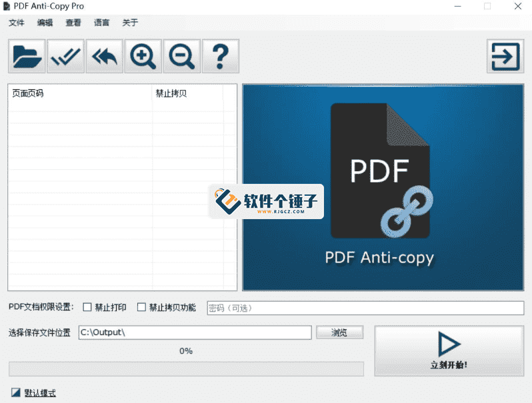Open the 语言 menu
Image resolution: width=532 pixels, height=403 pixels.
pyautogui.click(x=101, y=23)
